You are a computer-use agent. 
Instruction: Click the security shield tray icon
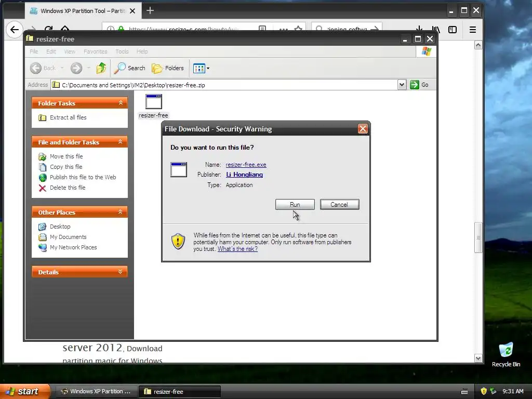tap(484, 391)
